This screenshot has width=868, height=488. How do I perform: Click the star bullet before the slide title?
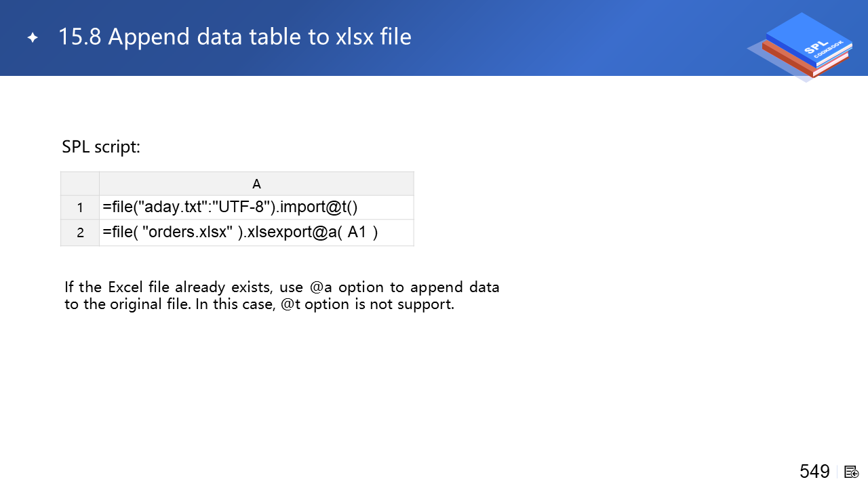point(33,37)
